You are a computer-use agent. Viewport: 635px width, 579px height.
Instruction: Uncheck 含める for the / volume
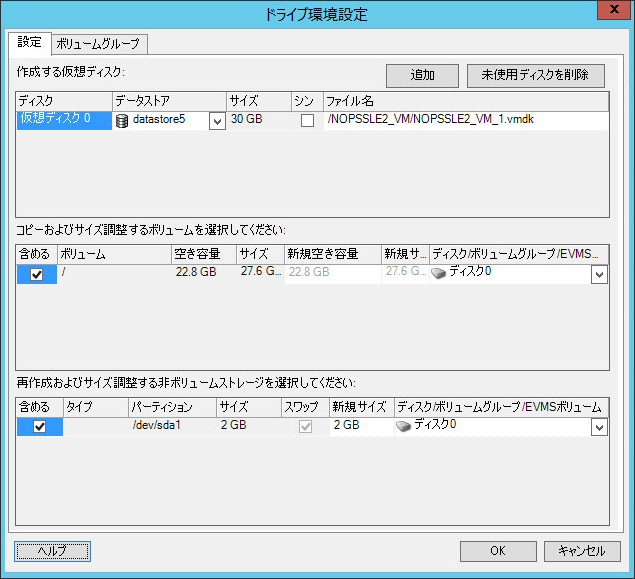tap(36, 275)
